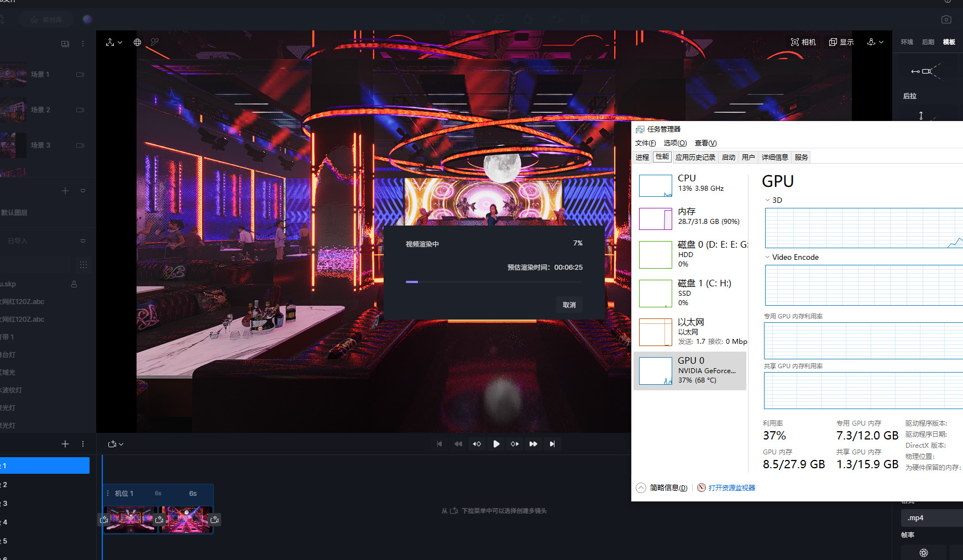Viewport: 963px width, 560px height.
Task: Select 以太网 in the performance list
Action: pos(690,332)
